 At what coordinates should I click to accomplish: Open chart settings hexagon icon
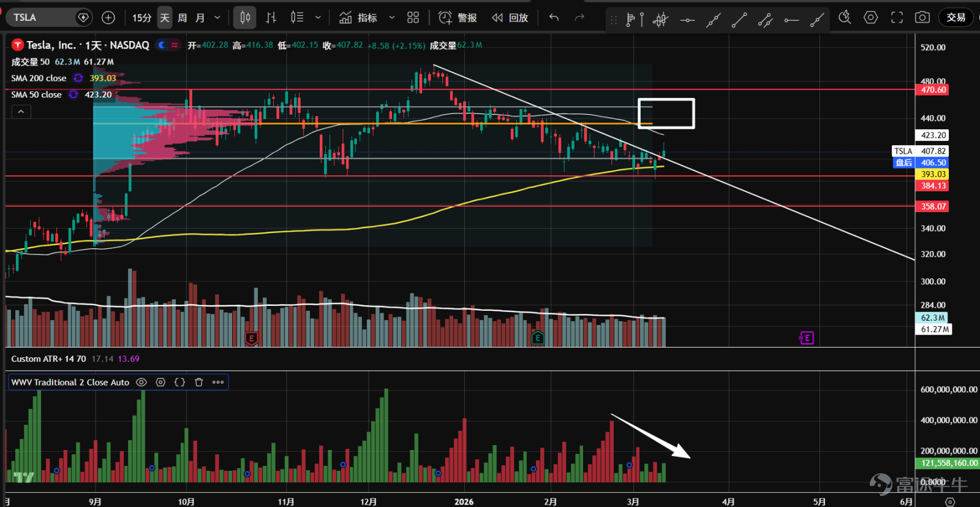coord(870,17)
